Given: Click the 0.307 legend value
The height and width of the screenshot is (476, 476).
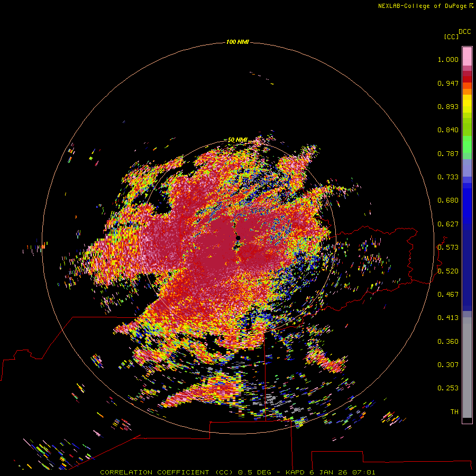Looking at the screenshot, I should coord(448,365).
